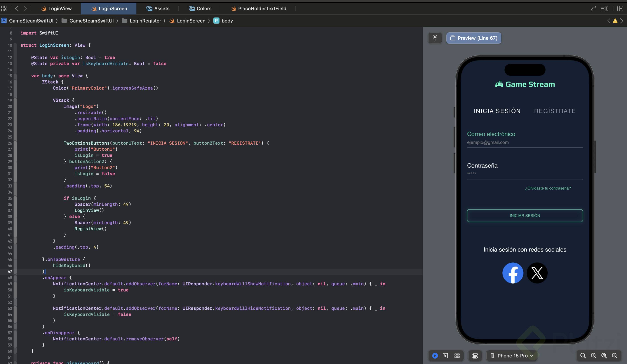Click the yellow warning issue icon
This screenshot has height=364, width=627.
[615, 21]
